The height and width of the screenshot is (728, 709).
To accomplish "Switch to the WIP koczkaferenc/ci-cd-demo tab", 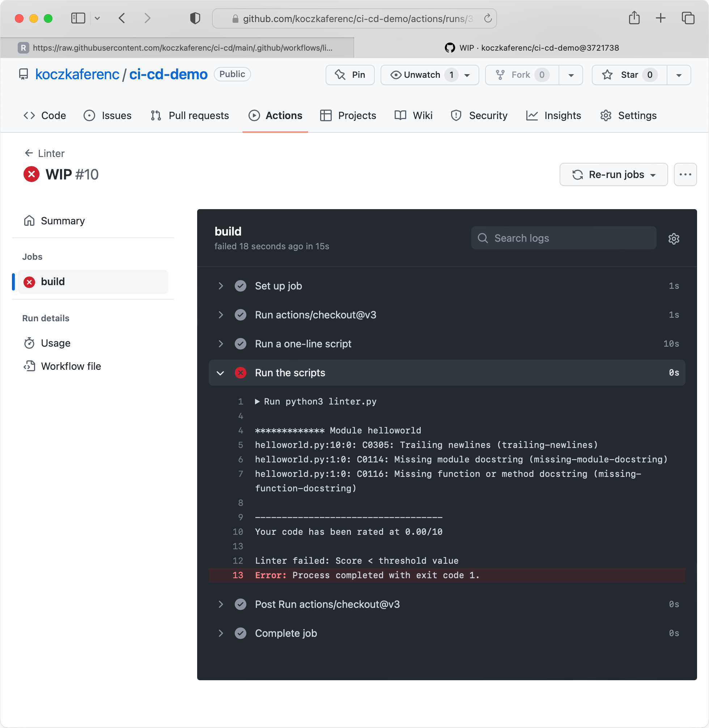I will (x=531, y=48).
